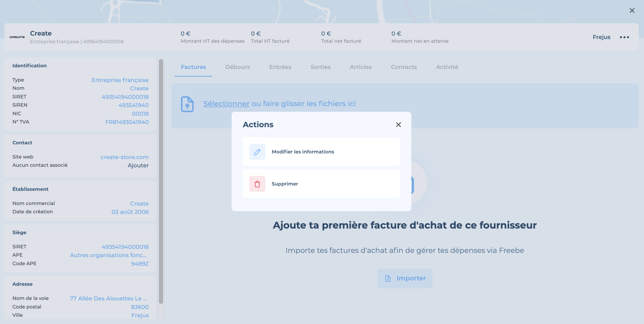Open the Articles tab
Viewport: 644px width, 324px height.
(361, 67)
